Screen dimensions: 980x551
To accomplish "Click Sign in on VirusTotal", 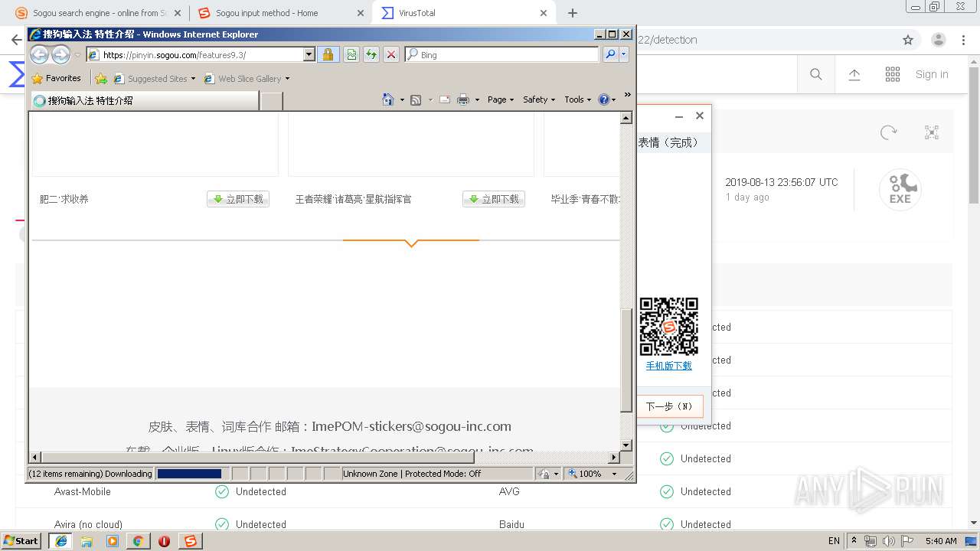I will point(932,74).
